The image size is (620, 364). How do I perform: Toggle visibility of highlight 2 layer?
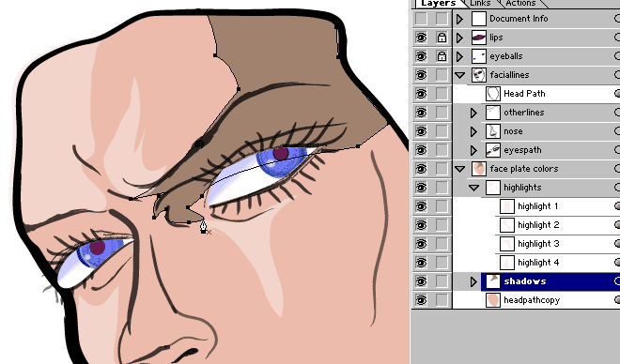pos(421,225)
